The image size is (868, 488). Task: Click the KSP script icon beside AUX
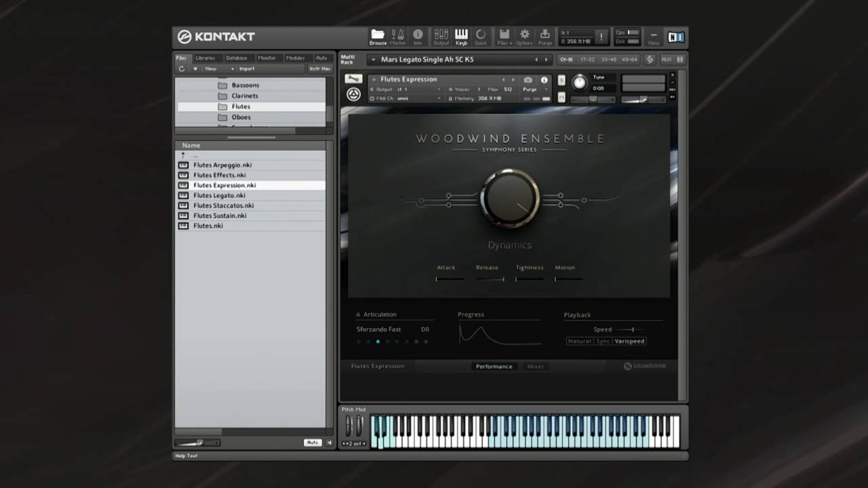click(650, 60)
